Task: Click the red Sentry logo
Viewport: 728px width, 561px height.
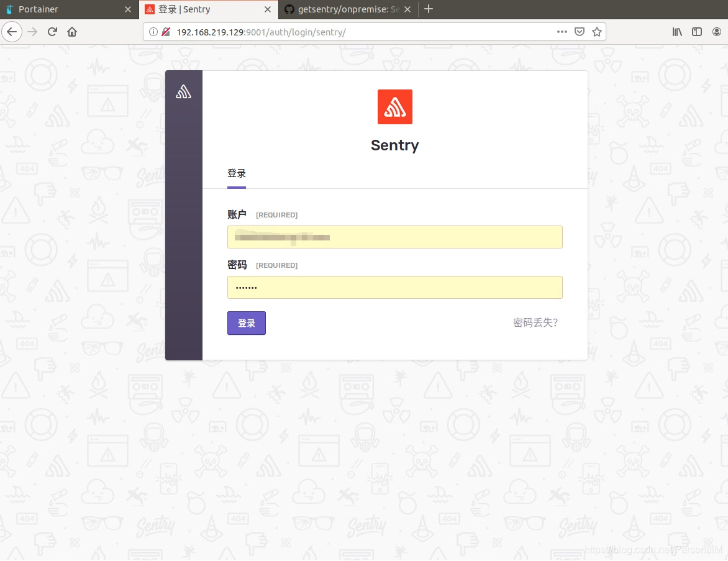Action: click(394, 107)
